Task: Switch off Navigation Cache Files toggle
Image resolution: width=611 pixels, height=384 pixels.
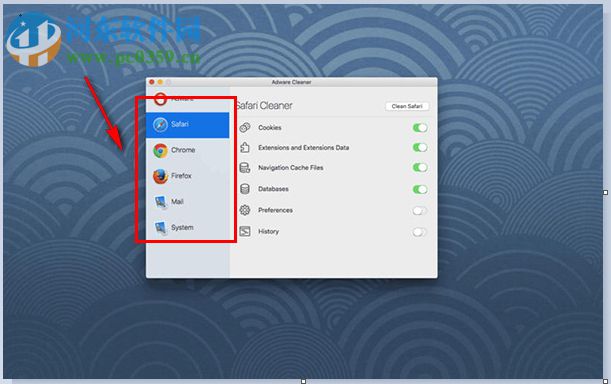Action: 420,168
